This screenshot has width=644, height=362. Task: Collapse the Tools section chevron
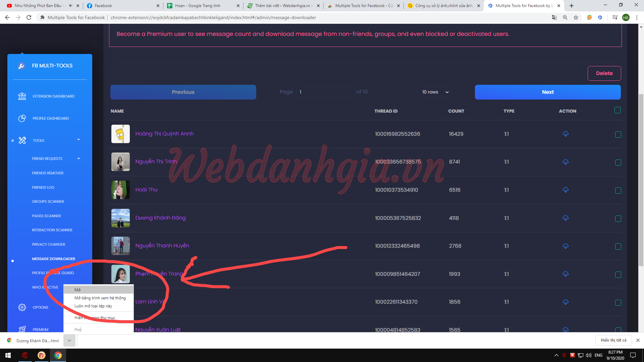78,140
